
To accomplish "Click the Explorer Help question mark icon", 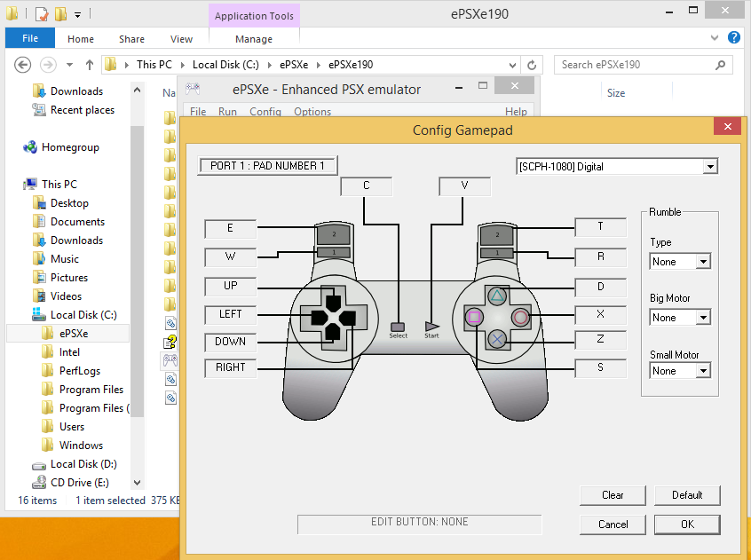I will pyautogui.click(x=734, y=37).
